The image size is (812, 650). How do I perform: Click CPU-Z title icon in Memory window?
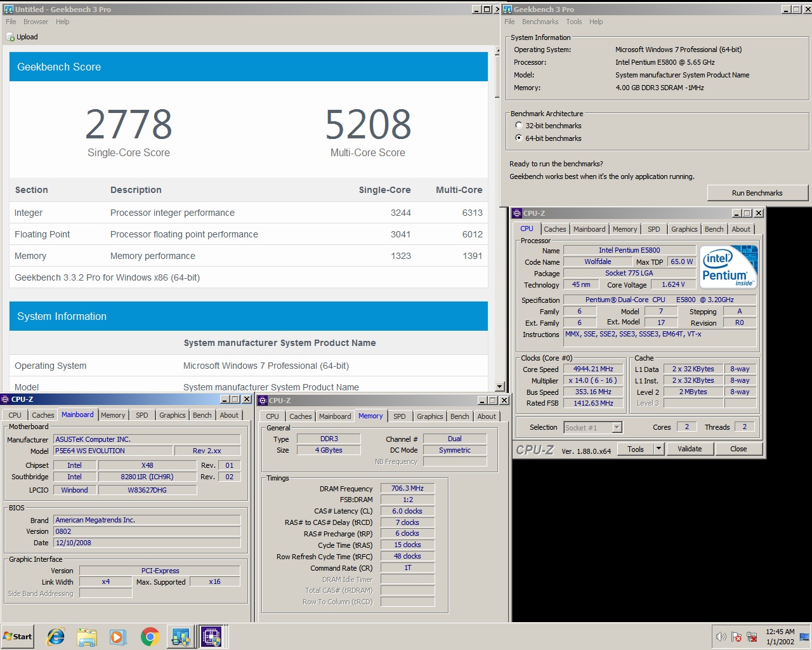pyautogui.click(x=263, y=401)
